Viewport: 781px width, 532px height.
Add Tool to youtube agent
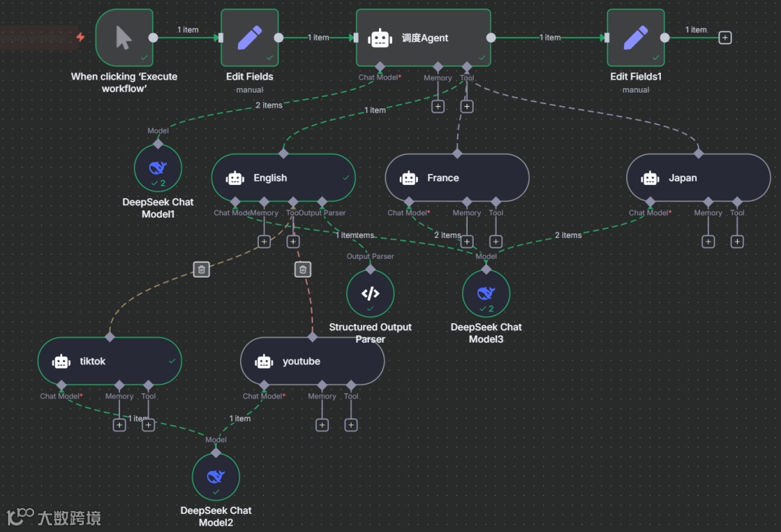coord(351,425)
